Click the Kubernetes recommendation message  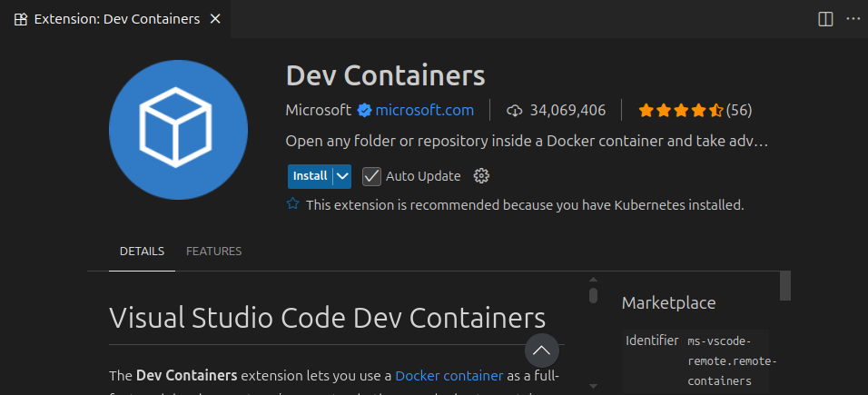(x=525, y=205)
